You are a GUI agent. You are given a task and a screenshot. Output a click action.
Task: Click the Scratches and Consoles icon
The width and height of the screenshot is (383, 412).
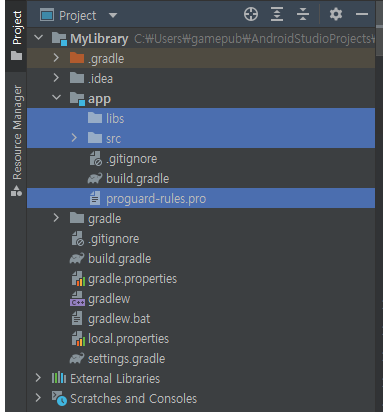(x=59, y=398)
